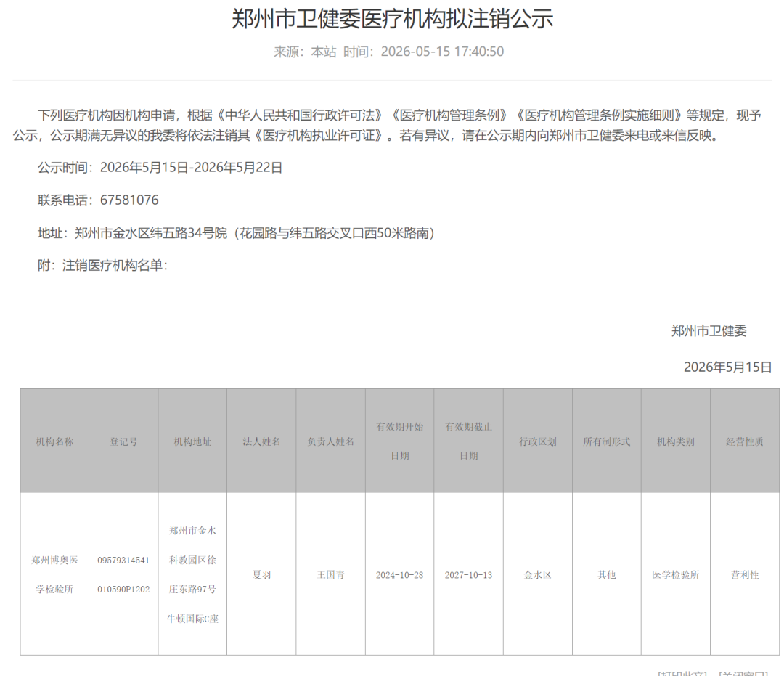This screenshot has height=676, width=784.
Task: Click the 有效期开始日期 column header
Action: tap(399, 441)
